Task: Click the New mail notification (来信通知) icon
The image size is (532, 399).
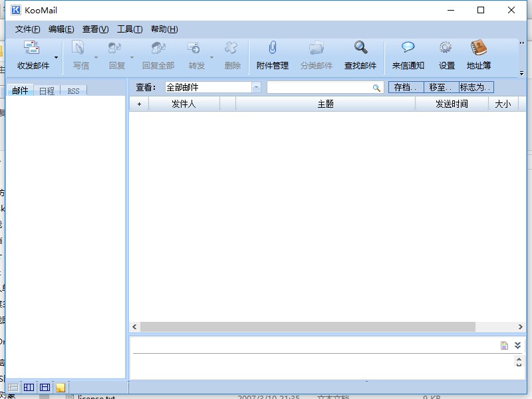Action: point(408,47)
